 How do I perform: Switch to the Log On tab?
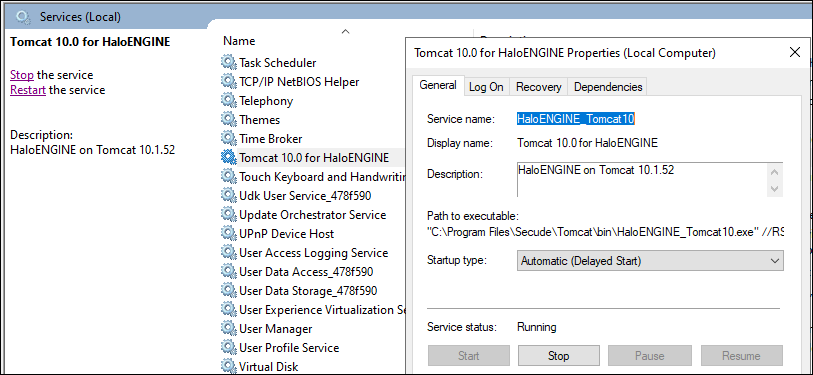(x=486, y=87)
